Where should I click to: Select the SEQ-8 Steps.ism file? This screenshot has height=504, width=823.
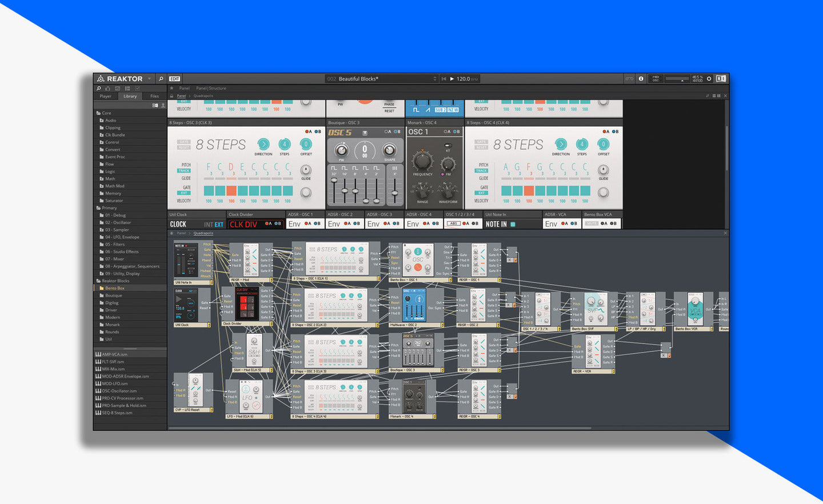point(130,413)
